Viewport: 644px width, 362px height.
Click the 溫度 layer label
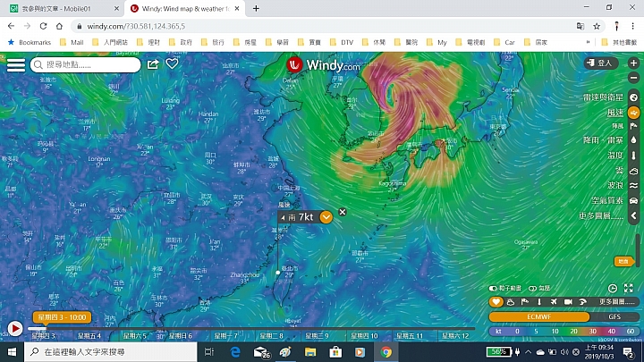[615, 156]
